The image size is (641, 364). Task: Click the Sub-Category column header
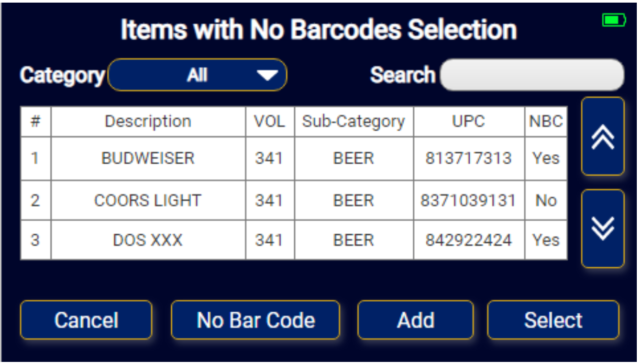point(354,121)
